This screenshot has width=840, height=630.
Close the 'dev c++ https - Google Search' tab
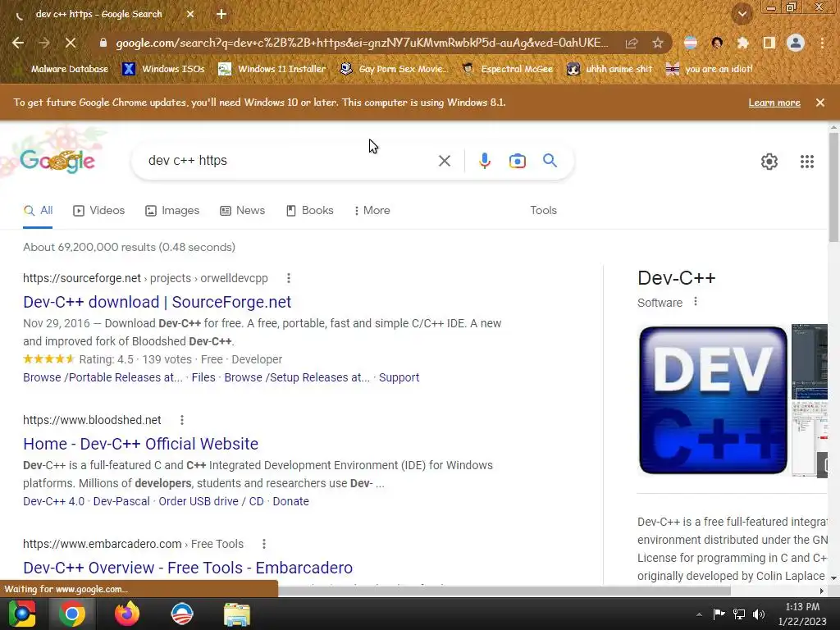click(x=190, y=15)
